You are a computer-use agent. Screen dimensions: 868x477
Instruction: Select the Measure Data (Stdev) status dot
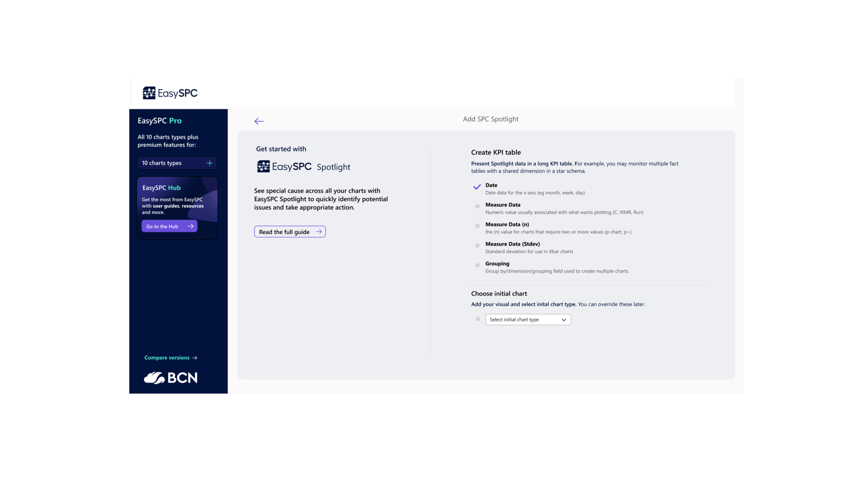point(477,246)
